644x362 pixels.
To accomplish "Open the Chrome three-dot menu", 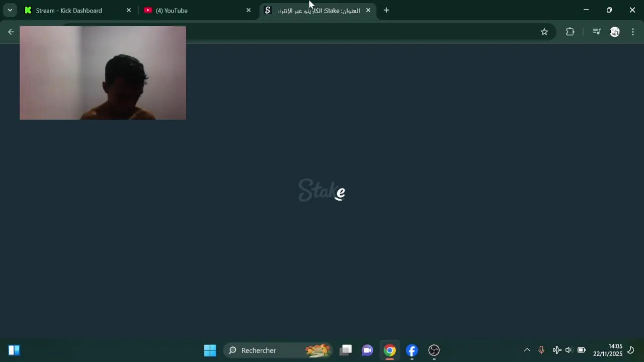I will click(632, 32).
